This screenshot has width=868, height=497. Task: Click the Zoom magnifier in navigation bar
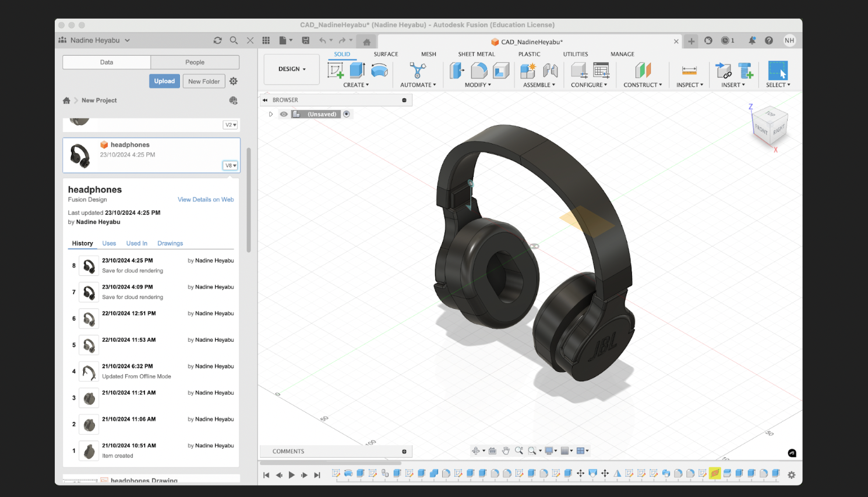point(518,450)
